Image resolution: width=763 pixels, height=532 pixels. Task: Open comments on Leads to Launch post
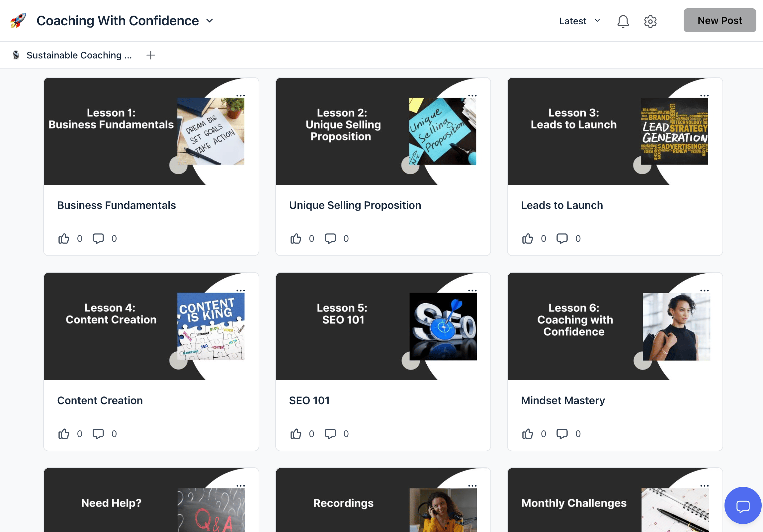(562, 238)
